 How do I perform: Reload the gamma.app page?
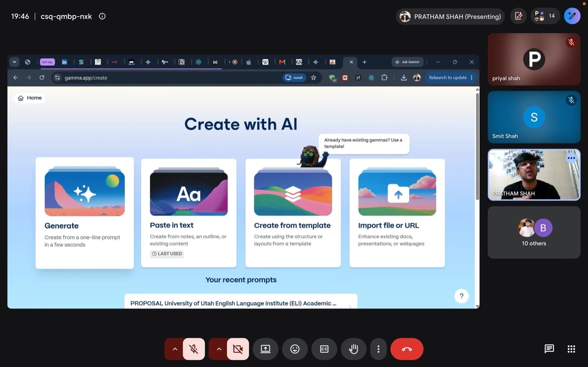(x=42, y=78)
